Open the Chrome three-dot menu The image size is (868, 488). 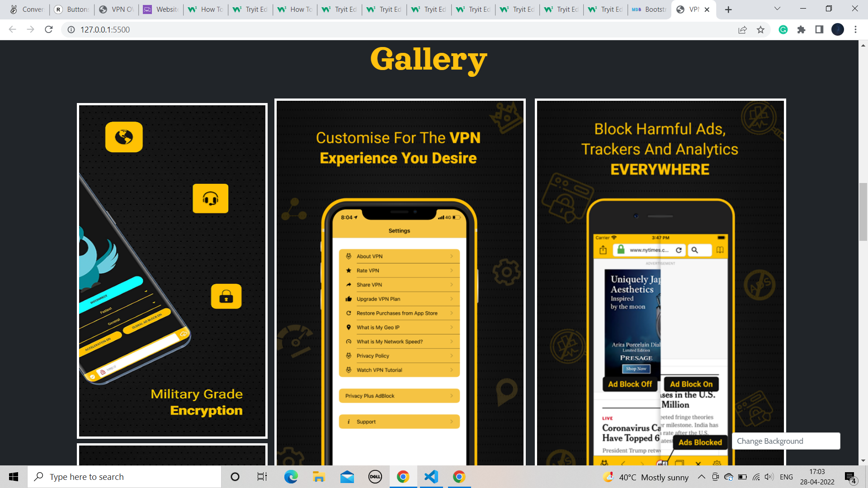tap(855, 30)
